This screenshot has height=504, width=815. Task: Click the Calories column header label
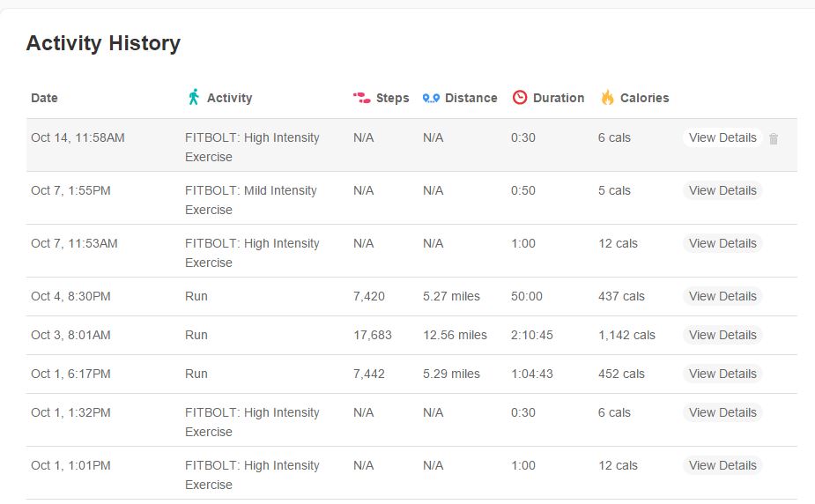[645, 98]
